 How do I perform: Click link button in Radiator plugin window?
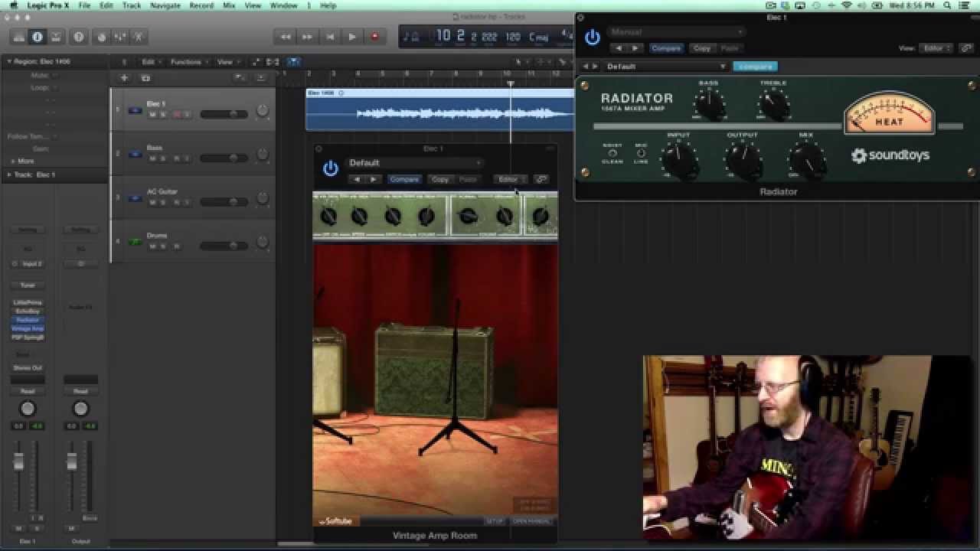pos(966,48)
